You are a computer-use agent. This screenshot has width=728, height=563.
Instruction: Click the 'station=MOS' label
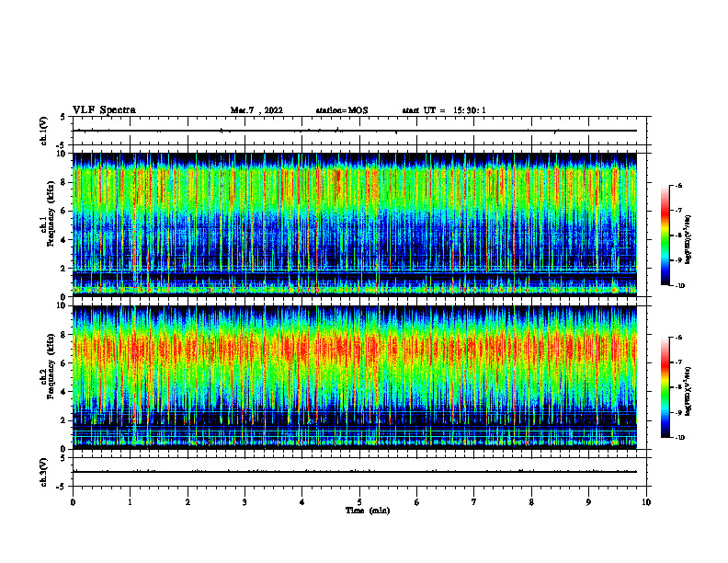342,110
